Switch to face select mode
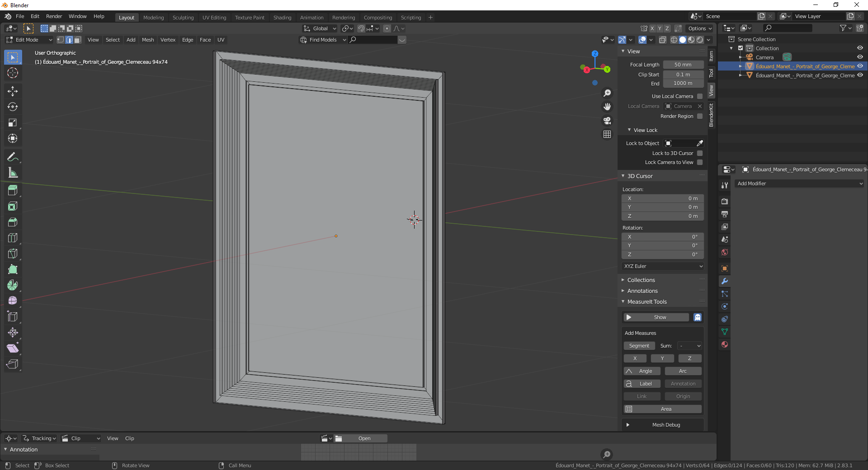This screenshot has width=868, height=470. 77,40
